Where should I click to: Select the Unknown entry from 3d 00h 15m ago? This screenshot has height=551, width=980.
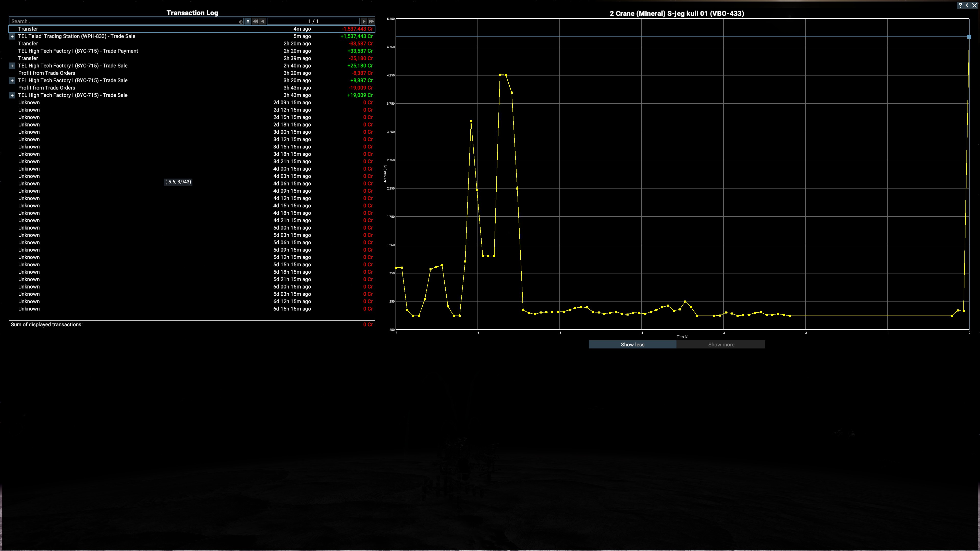192,132
